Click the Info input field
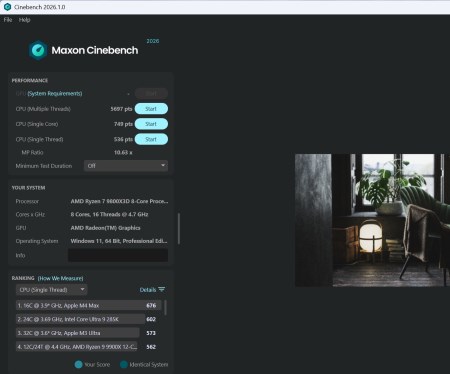This screenshot has height=374, width=450. [118, 255]
